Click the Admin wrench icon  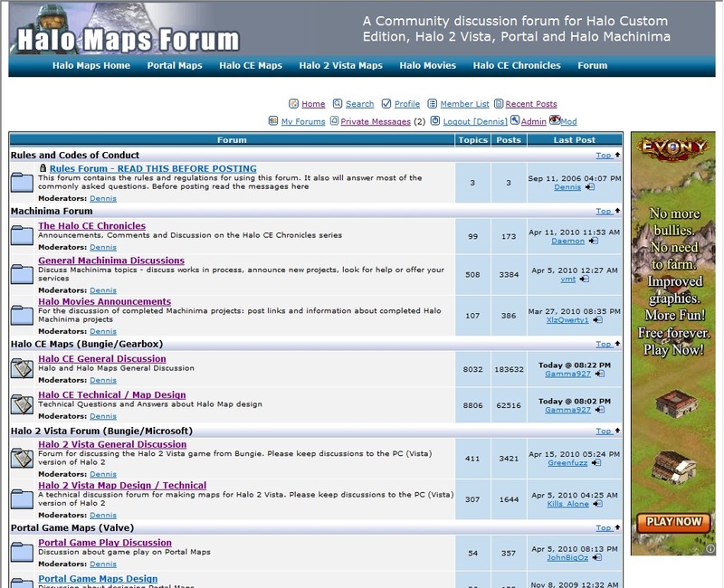515,120
